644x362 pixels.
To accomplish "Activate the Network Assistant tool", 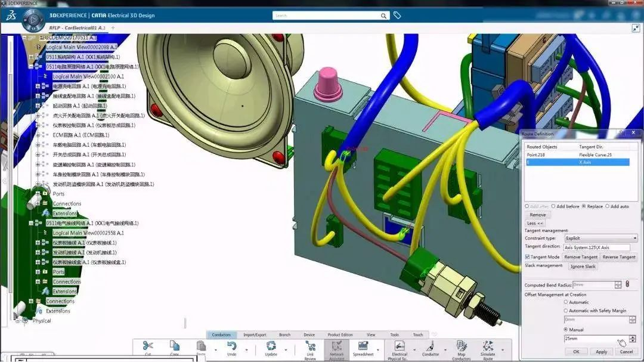I will [x=337, y=346].
